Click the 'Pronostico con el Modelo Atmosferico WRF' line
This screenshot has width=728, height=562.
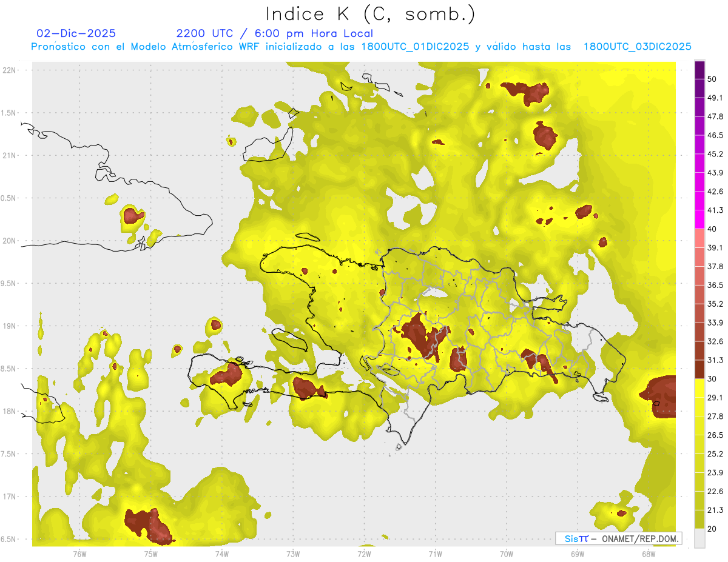pos(362,47)
